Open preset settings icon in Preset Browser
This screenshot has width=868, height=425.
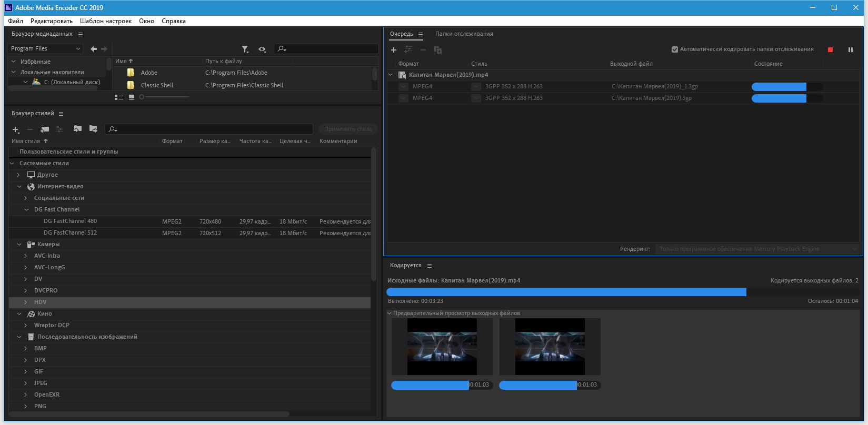[x=59, y=129]
